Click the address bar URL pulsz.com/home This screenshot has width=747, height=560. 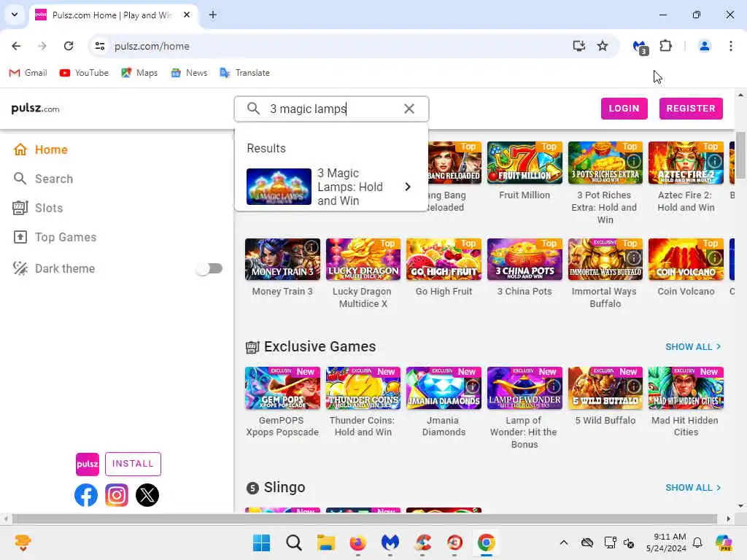pos(152,46)
